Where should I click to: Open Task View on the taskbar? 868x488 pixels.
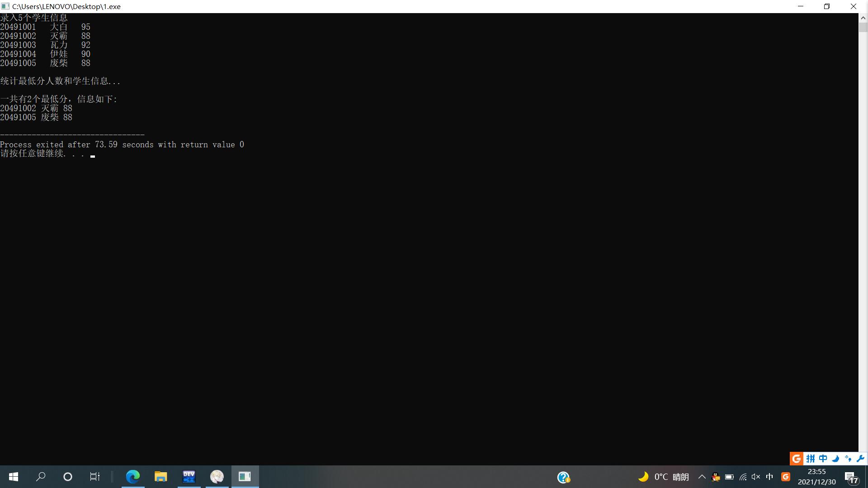94,477
